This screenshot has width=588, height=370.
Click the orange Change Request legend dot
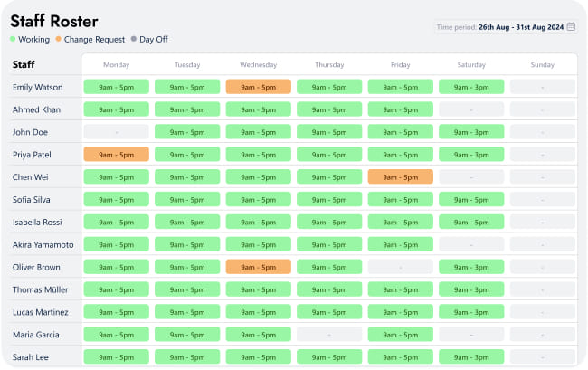click(58, 39)
